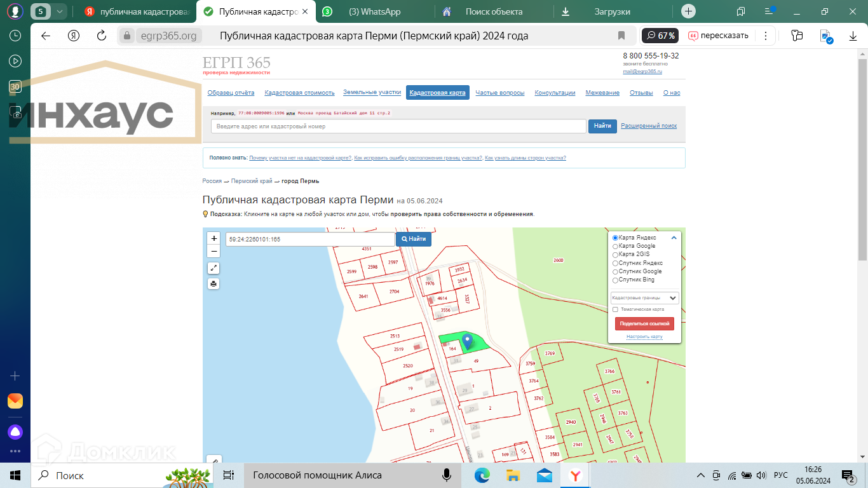
Task: Click the blue location pin on the map
Action: (467, 342)
